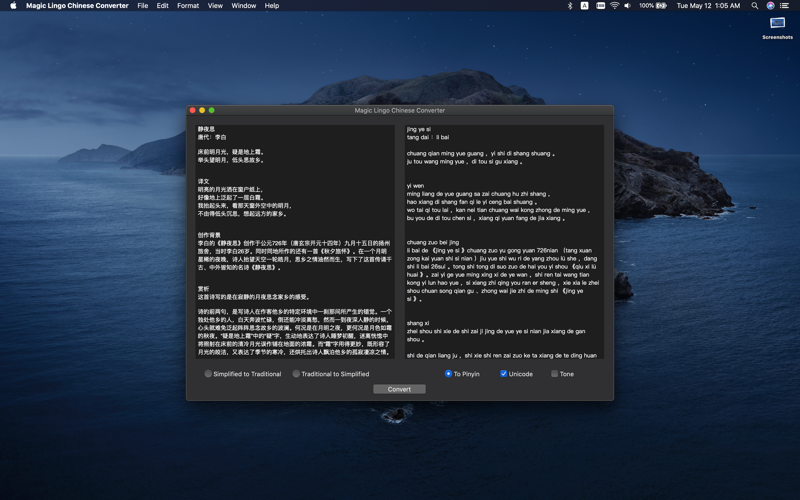
Task: Open the Notification Center list icon
Action: (x=785, y=6)
